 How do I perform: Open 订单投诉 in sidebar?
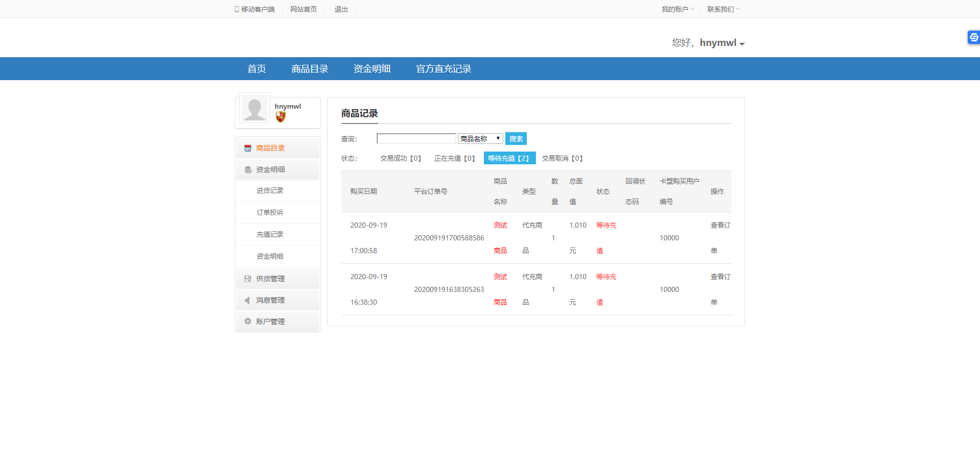pyautogui.click(x=270, y=212)
